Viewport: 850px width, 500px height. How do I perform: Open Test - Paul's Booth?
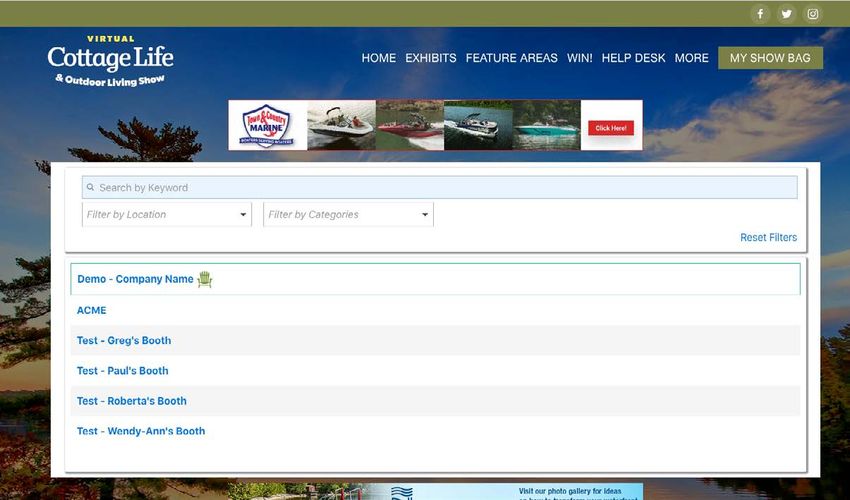click(123, 371)
